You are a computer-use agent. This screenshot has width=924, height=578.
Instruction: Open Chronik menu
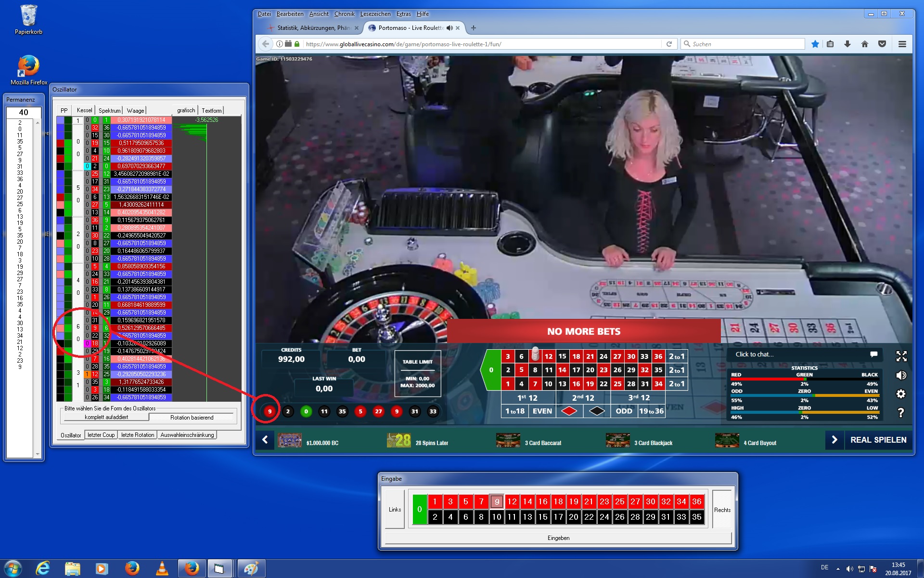pos(344,14)
